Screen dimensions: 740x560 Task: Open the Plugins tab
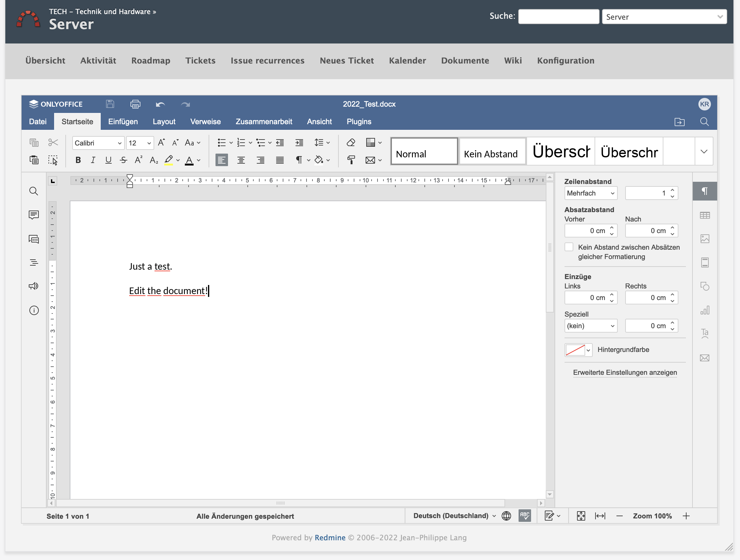(359, 121)
